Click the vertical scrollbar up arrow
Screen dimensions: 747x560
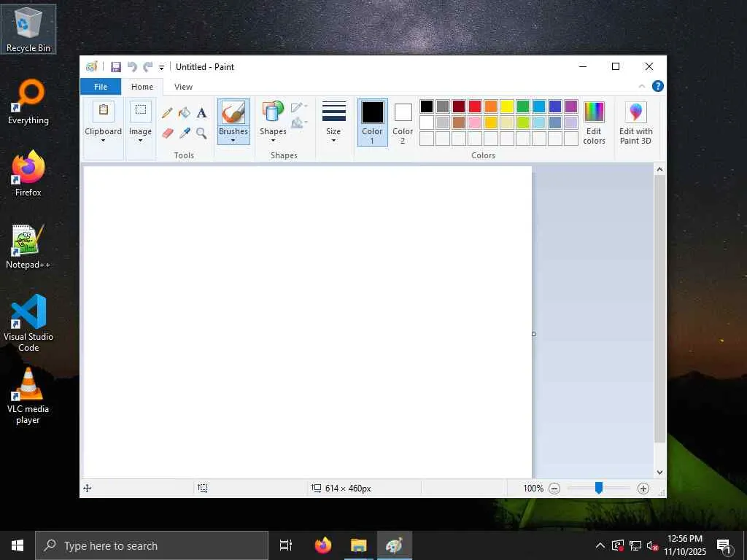click(659, 169)
